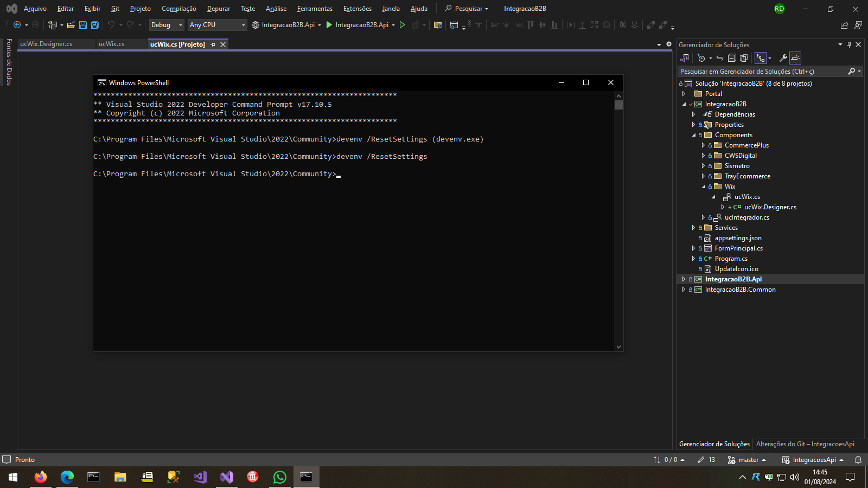Open the Debug configuration dropdown
The image size is (868, 488).
(167, 25)
